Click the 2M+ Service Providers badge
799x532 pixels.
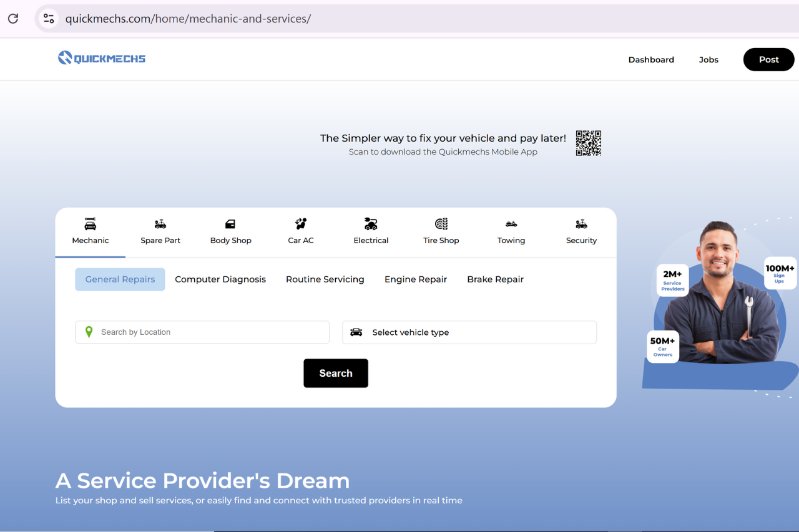(672, 280)
